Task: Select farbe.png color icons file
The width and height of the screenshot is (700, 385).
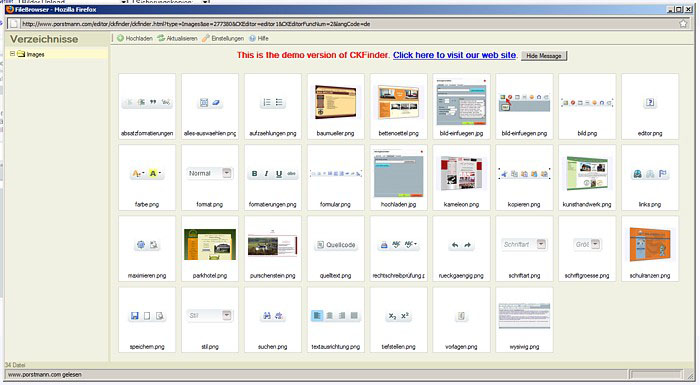Action: click(x=147, y=177)
